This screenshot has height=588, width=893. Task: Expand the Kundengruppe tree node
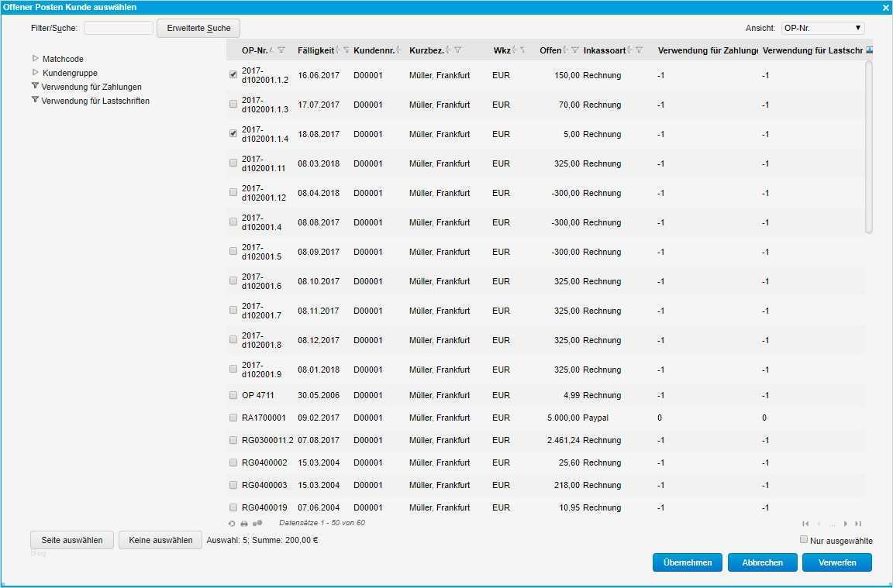[36, 72]
